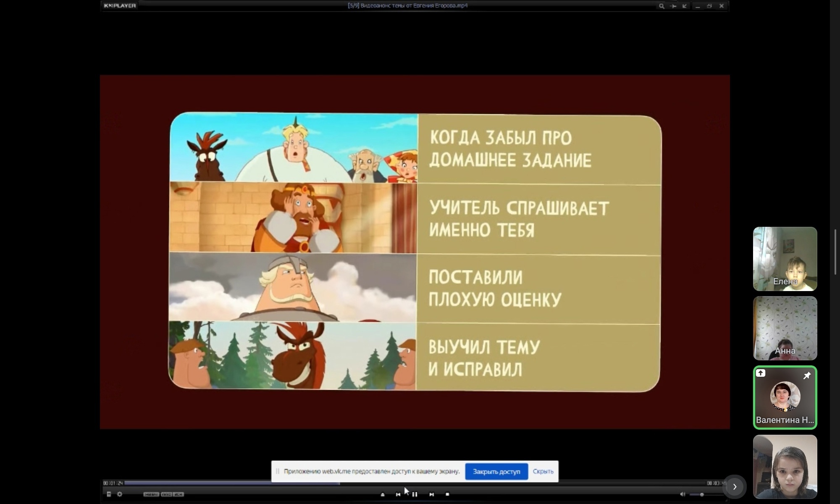Restore the KMPlayer window size
The height and width of the screenshot is (504, 840).
[709, 6]
